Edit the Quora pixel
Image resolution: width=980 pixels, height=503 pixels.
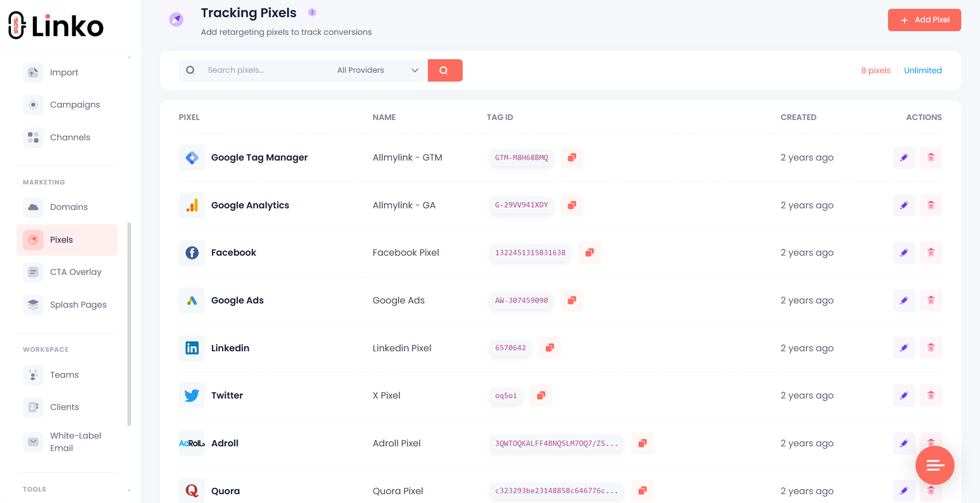point(904,491)
